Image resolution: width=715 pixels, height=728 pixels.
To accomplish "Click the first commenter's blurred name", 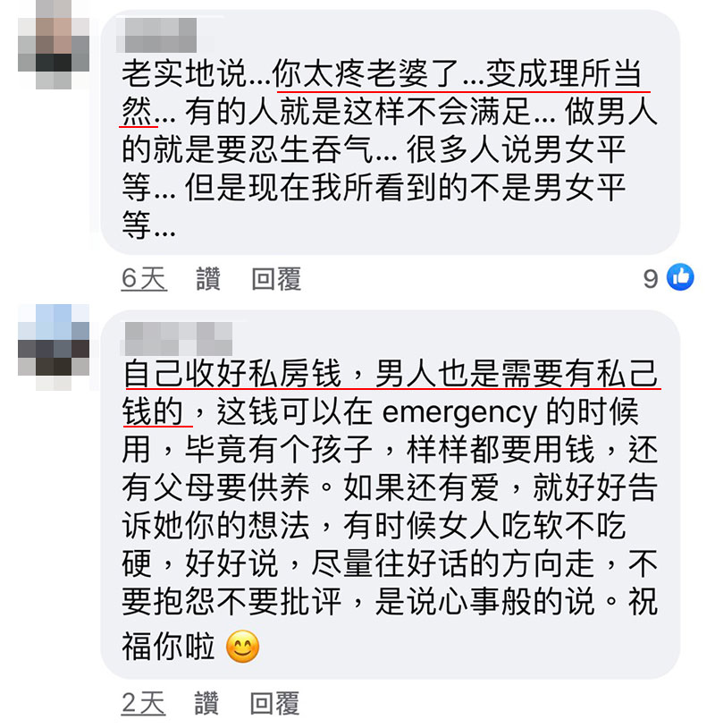I will (156, 35).
